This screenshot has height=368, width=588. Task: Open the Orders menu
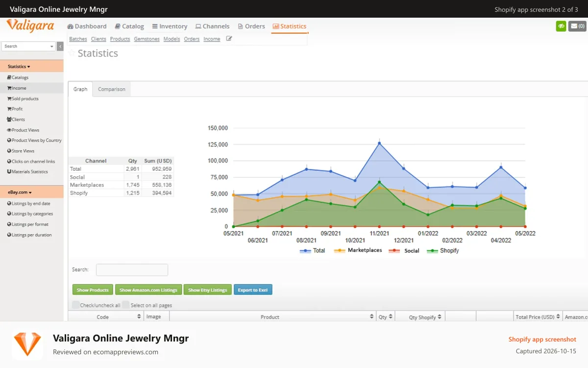coord(251,26)
